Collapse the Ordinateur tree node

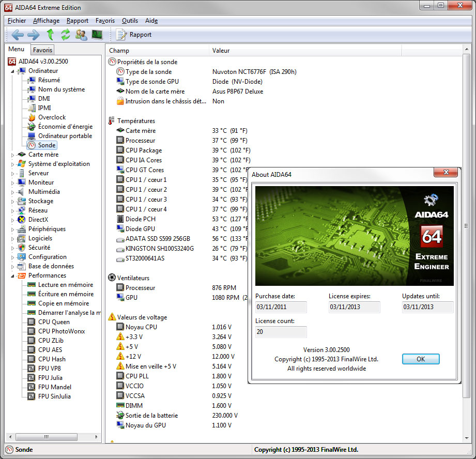(x=13, y=71)
